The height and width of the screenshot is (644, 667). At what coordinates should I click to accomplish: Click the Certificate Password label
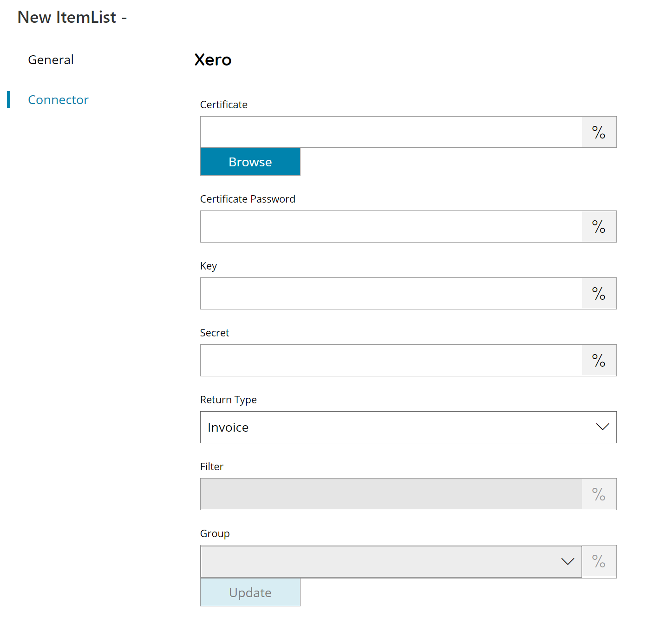[248, 199]
